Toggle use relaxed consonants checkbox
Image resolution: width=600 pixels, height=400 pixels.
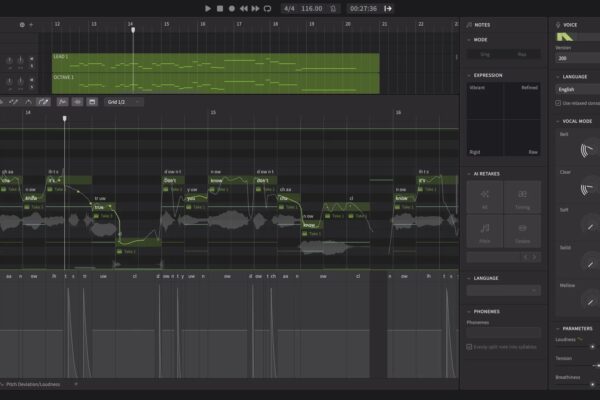[558, 103]
